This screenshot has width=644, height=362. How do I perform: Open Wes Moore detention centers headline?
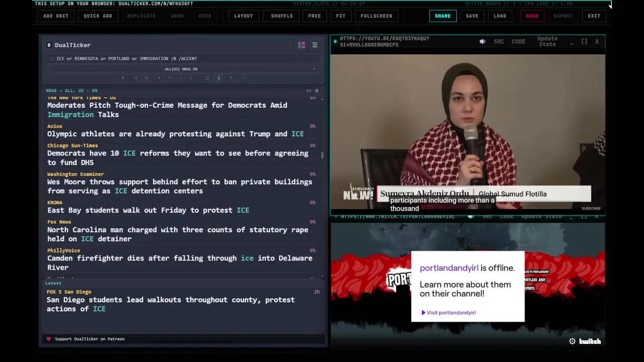180,187
